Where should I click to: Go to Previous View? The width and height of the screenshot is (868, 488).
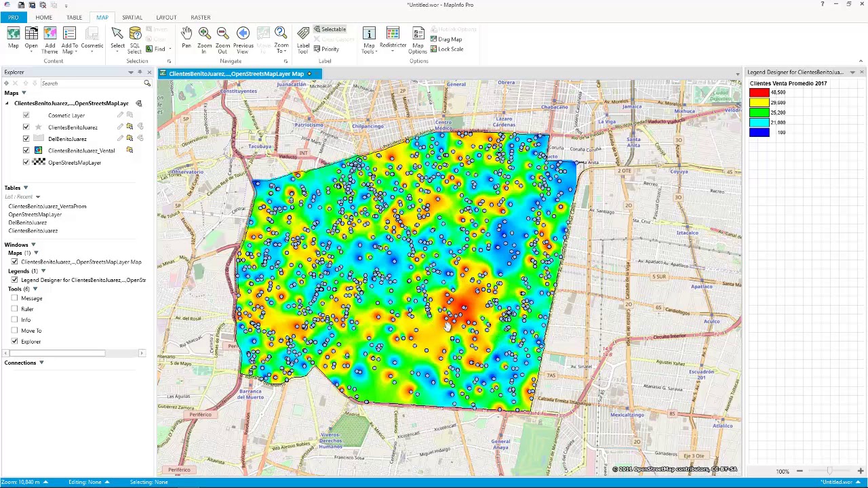point(243,39)
